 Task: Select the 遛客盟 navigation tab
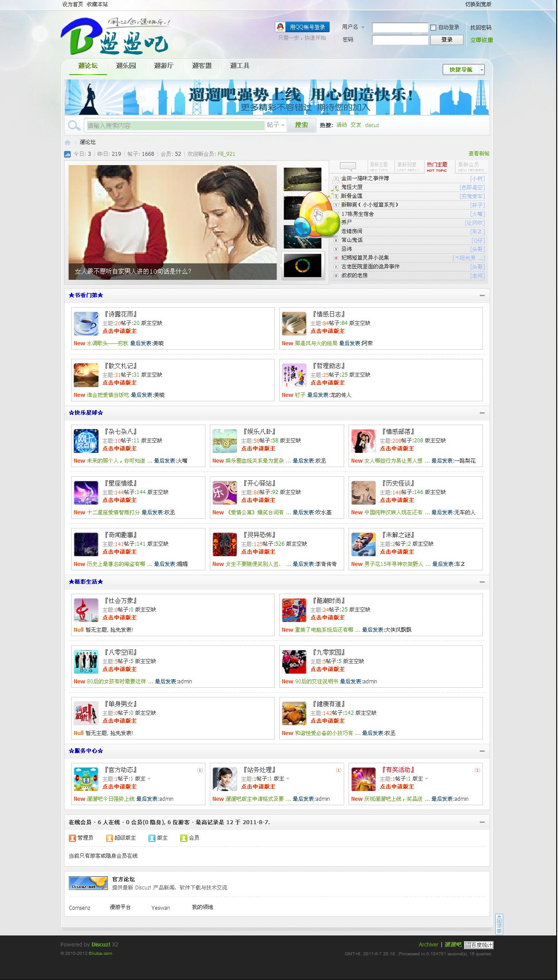[202, 66]
